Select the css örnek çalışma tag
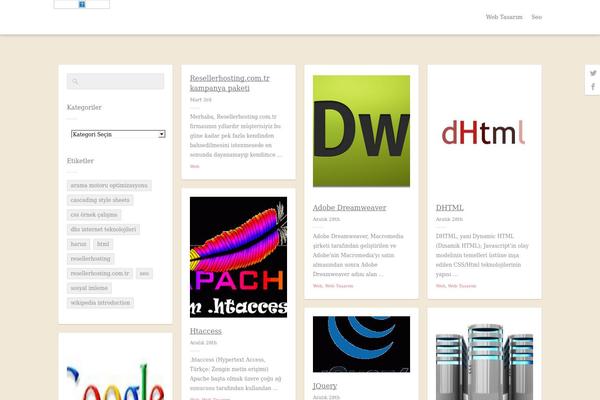The width and height of the screenshot is (600, 400). pos(94,215)
